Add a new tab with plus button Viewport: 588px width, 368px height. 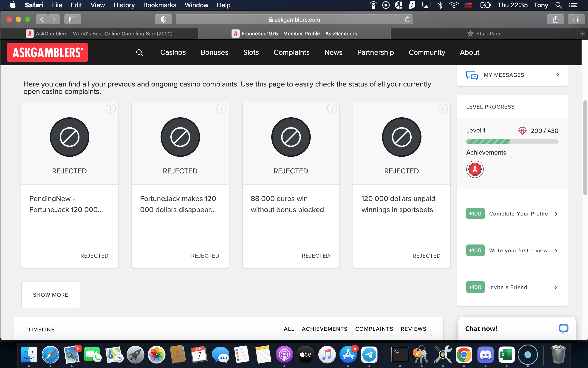(582, 34)
